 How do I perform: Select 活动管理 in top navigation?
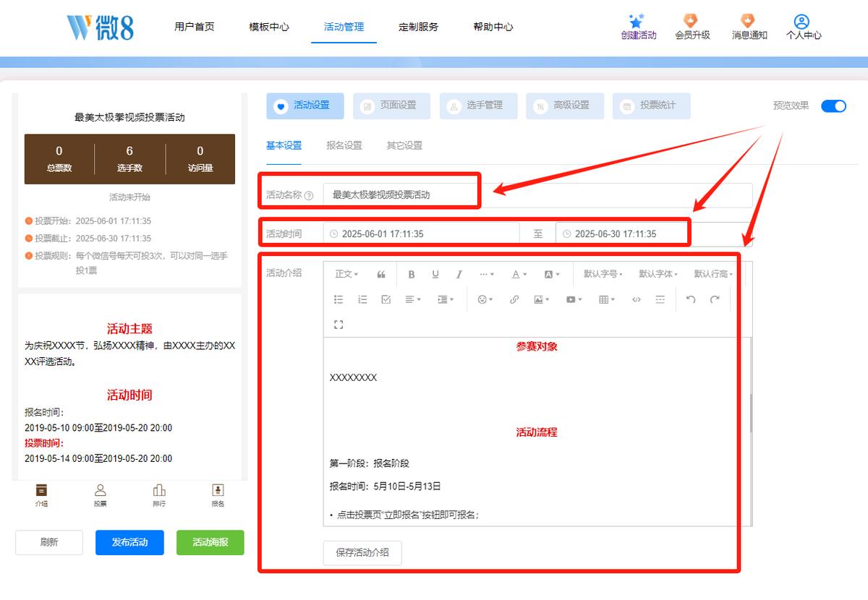click(344, 27)
